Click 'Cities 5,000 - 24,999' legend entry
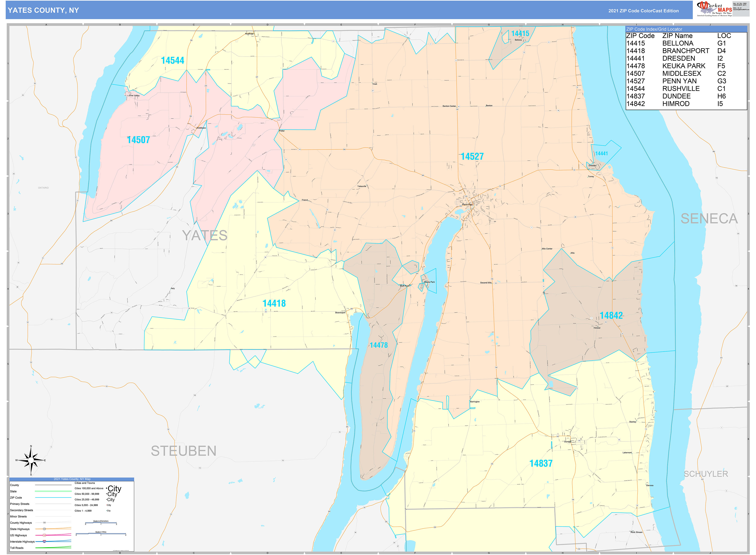Viewport: 756px width, 555px height. [86, 505]
